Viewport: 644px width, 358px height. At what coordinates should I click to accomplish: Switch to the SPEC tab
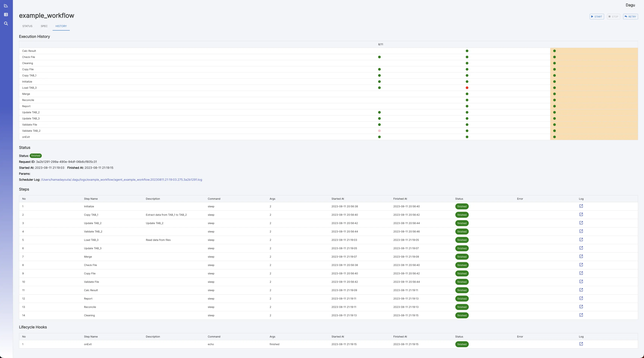coord(44,26)
